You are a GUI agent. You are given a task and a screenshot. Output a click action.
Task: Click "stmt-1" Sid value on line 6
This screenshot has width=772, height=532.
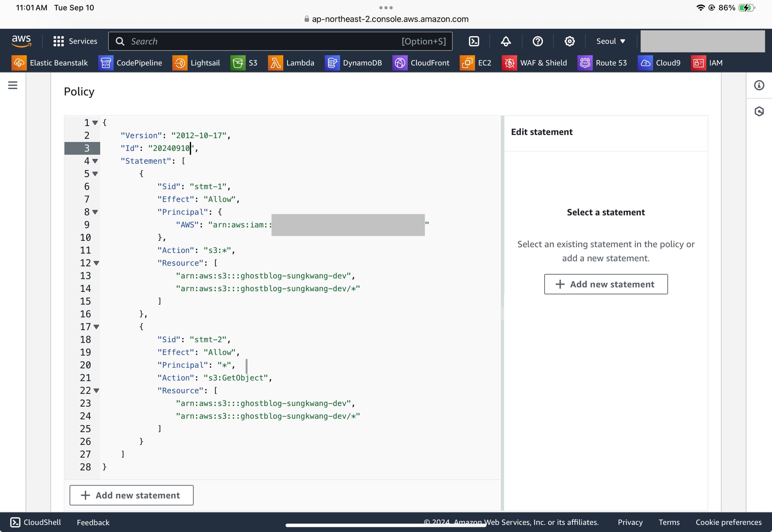coord(208,186)
